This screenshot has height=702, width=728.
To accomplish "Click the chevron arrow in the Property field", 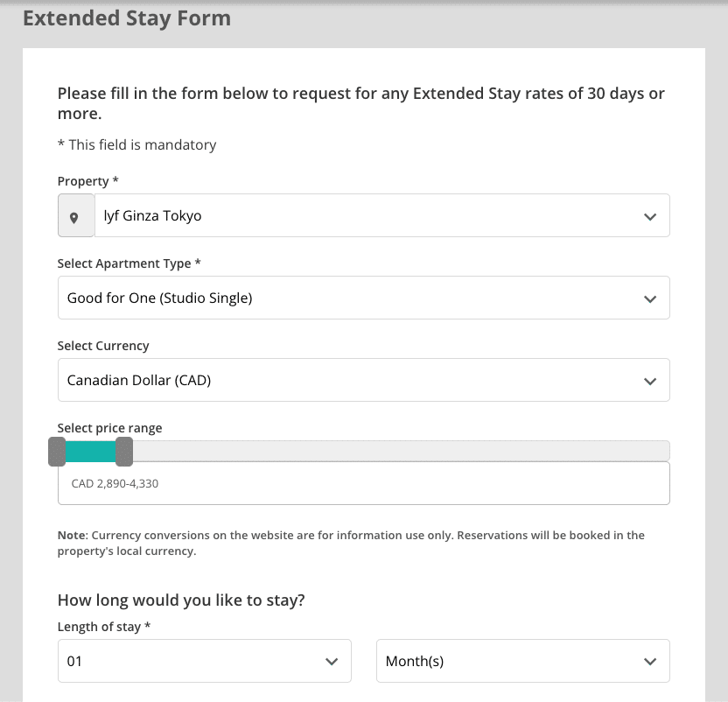I will [x=649, y=216].
